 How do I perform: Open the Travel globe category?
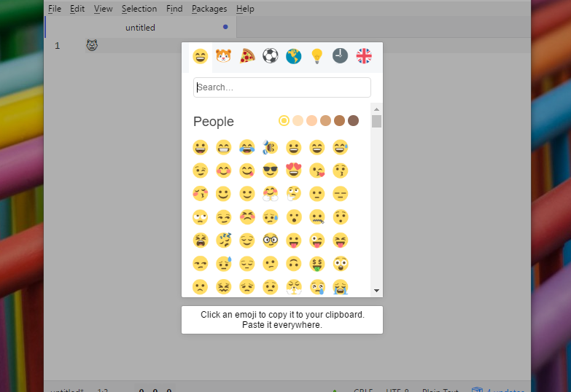(293, 56)
